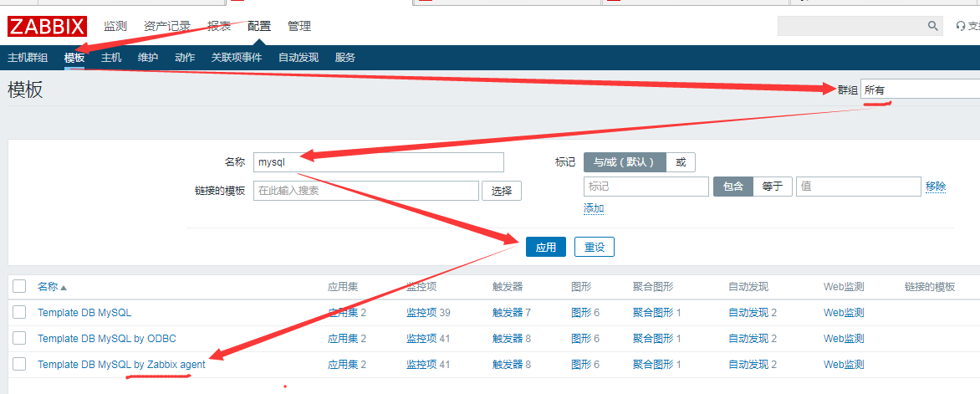Check the Template DB MySQL by ODBC checkbox

[19, 338]
